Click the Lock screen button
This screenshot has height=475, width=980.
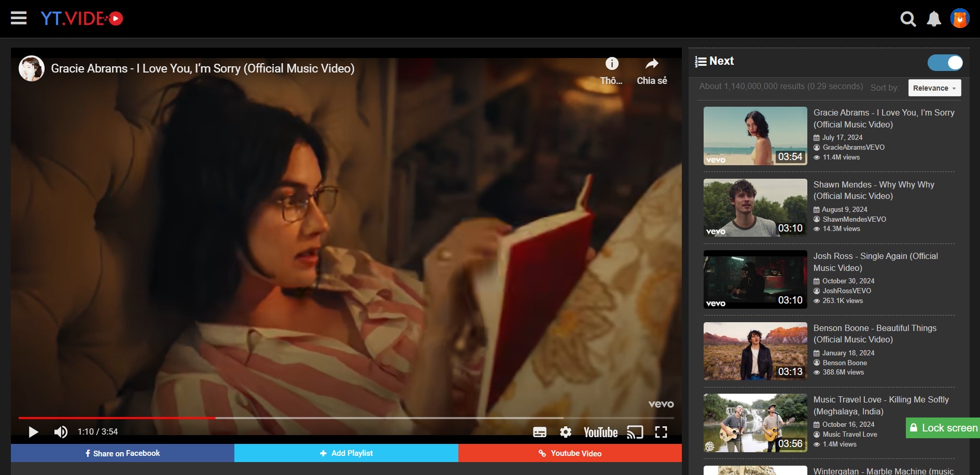(943, 428)
